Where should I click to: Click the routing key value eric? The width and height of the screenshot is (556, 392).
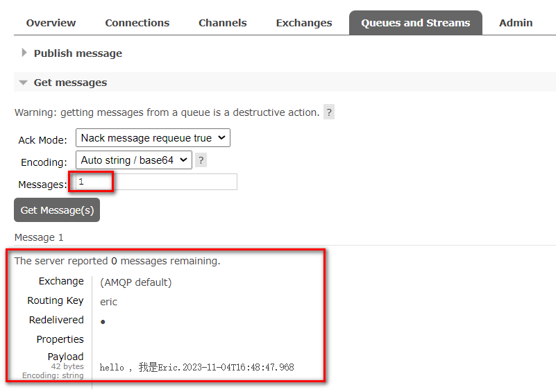click(109, 302)
